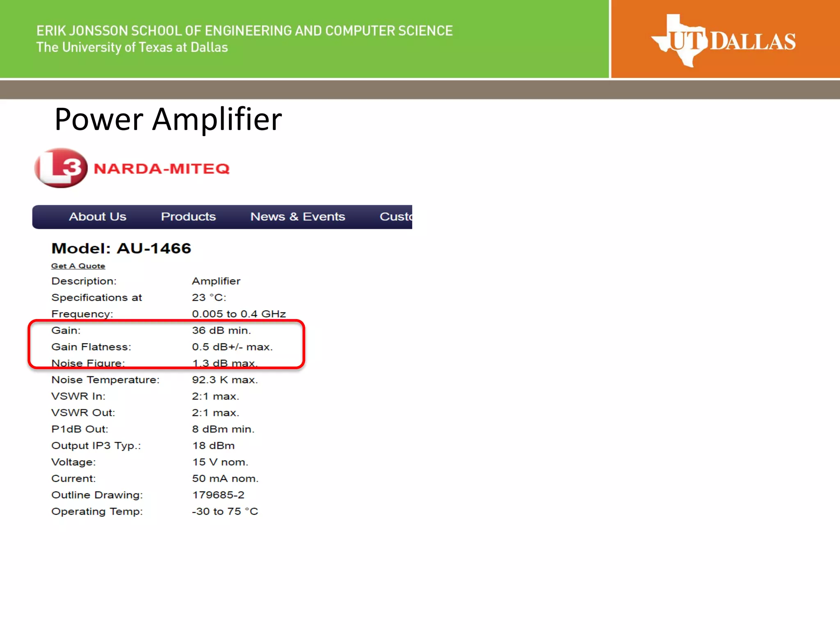
Task: Click the VSWR Out: label
Action: pyautogui.click(x=83, y=413)
